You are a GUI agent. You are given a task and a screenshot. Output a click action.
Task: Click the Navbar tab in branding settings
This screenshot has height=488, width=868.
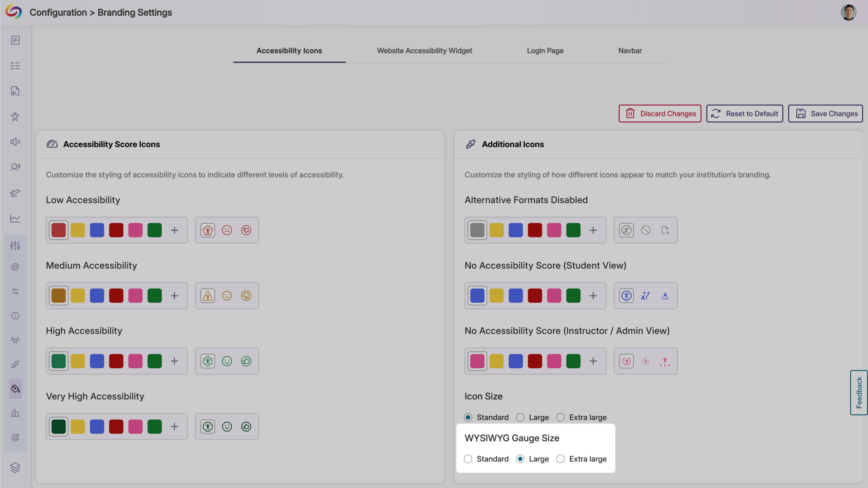[x=630, y=50]
